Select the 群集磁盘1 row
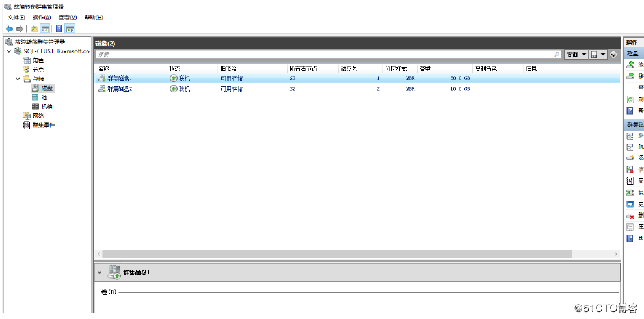 (x=357, y=78)
